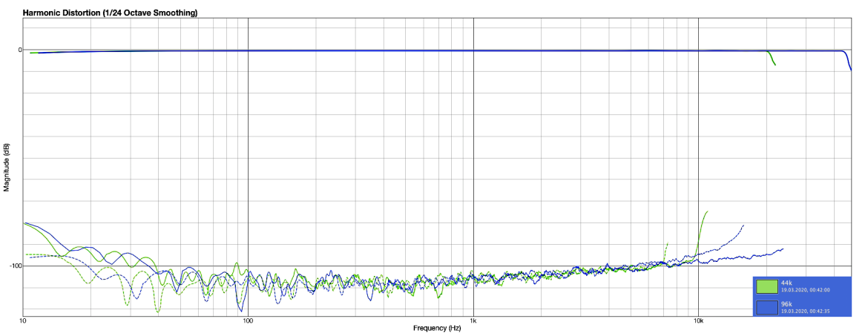
Task: Select the '96k' legend label
Action: click(786, 304)
